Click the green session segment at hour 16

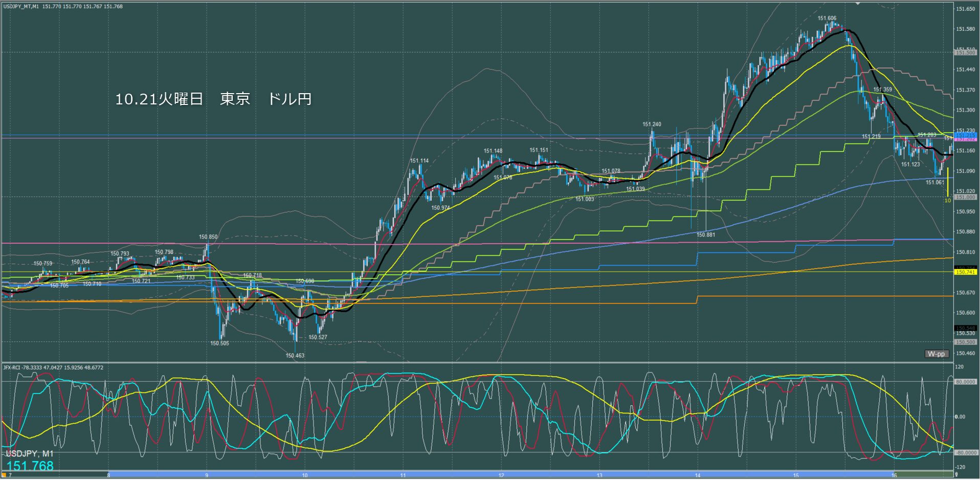pos(921,474)
